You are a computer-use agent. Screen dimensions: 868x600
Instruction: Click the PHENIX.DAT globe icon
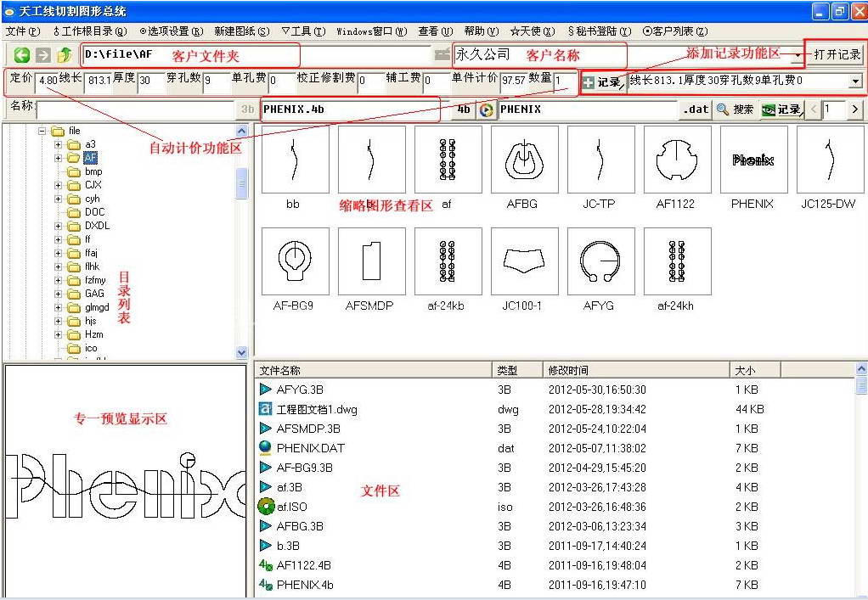pyautogui.click(x=266, y=447)
